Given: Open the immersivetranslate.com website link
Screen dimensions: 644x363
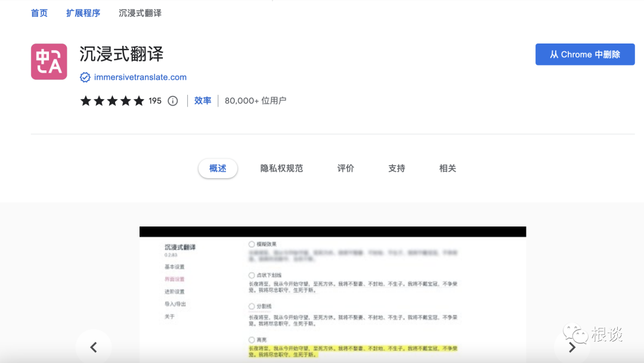Looking at the screenshot, I should pos(140,77).
